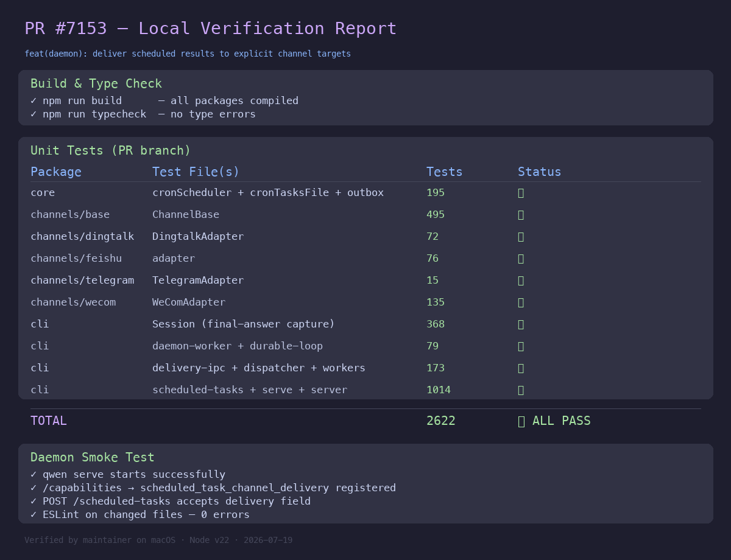Image resolution: width=731 pixels, height=560 pixels.
Task: Click the WeComAdapter test file cell
Action: pyautogui.click(x=189, y=302)
